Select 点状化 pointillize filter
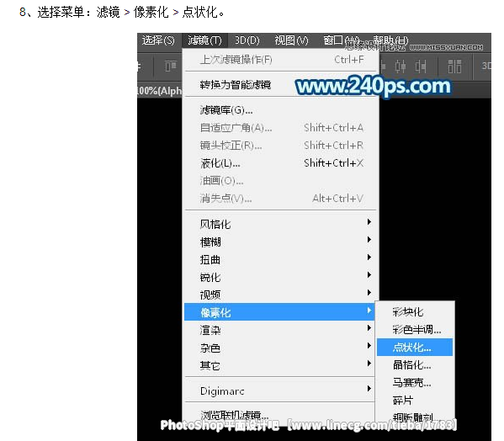This screenshot has height=441, width=504. click(415, 347)
